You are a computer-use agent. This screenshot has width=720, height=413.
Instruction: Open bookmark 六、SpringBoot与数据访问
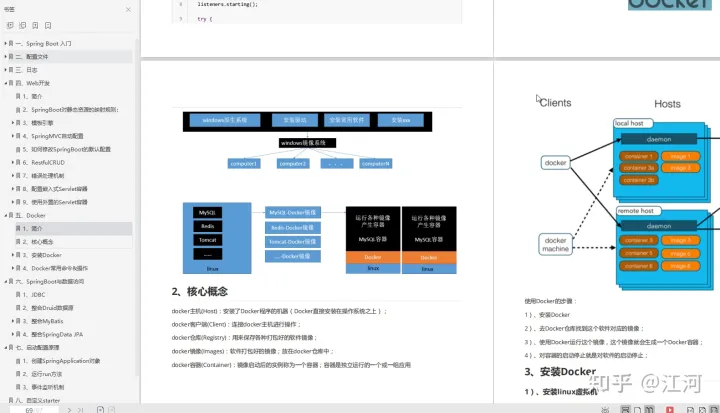[x=51, y=281]
